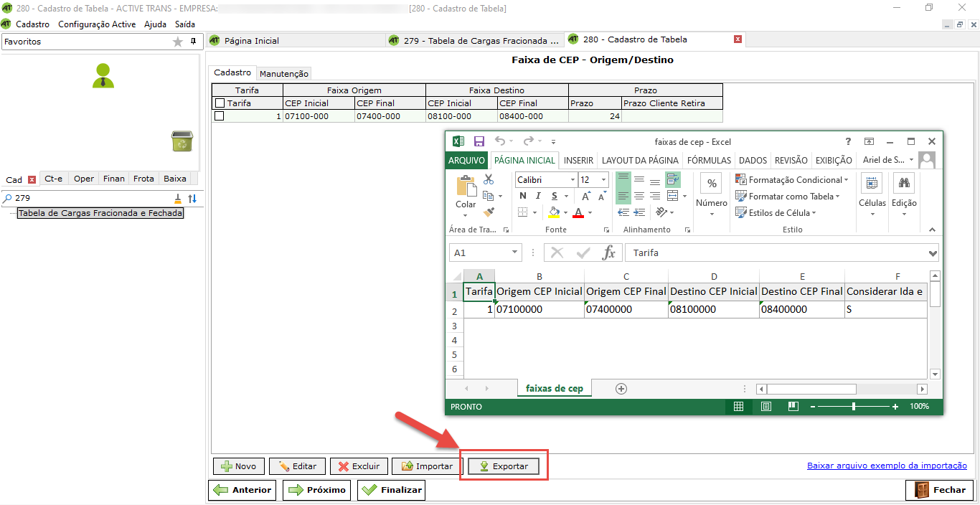Open the font size 12 dropdown
The image size is (980, 505).
604,180
